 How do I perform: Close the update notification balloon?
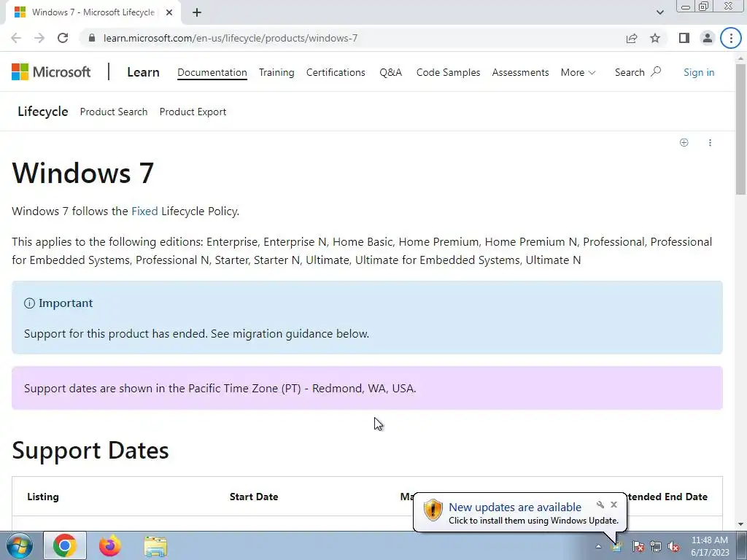click(x=614, y=505)
